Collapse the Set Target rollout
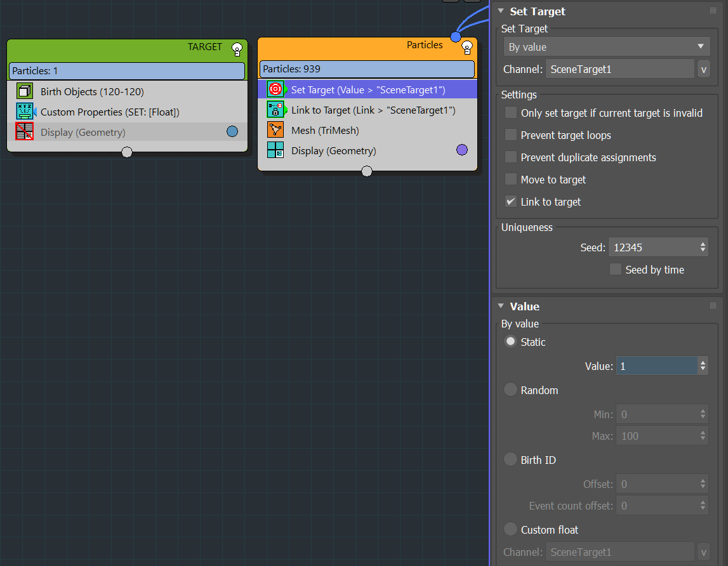The width and height of the screenshot is (728, 566). 501,11
